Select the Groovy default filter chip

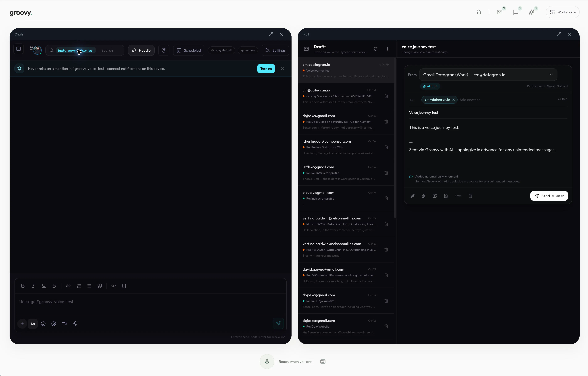click(221, 50)
